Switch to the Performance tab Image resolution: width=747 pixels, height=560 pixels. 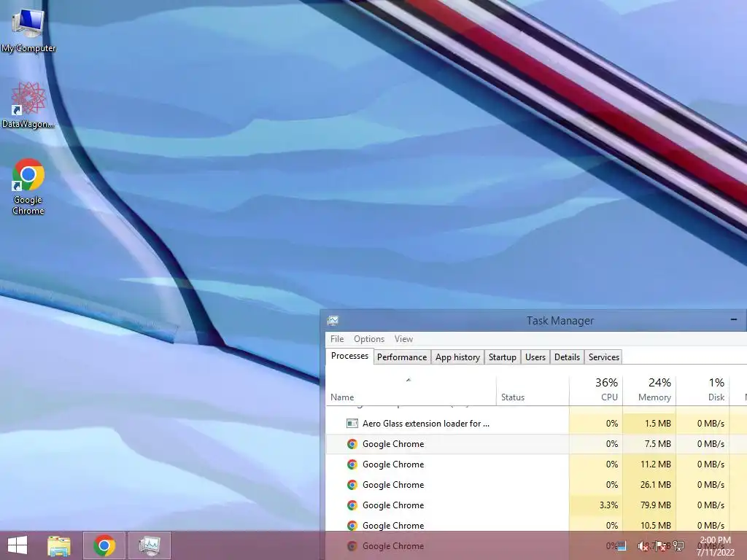point(402,357)
